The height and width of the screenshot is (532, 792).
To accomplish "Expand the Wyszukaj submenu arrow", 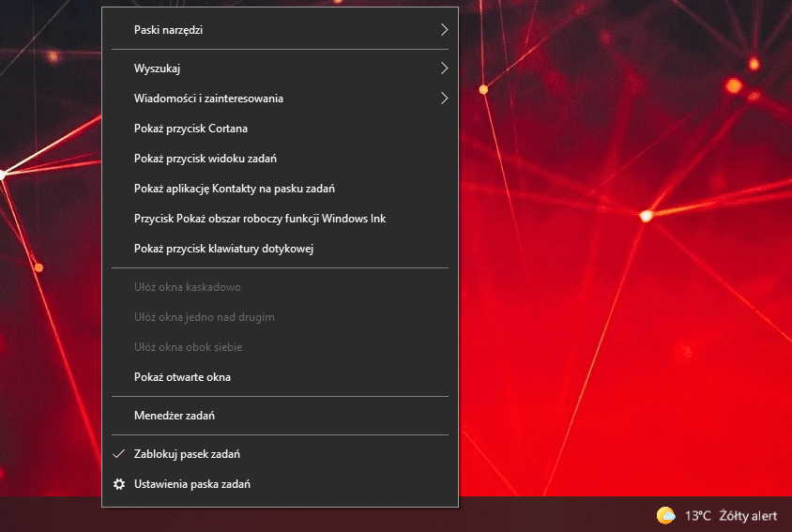I will (x=444, y=68).
